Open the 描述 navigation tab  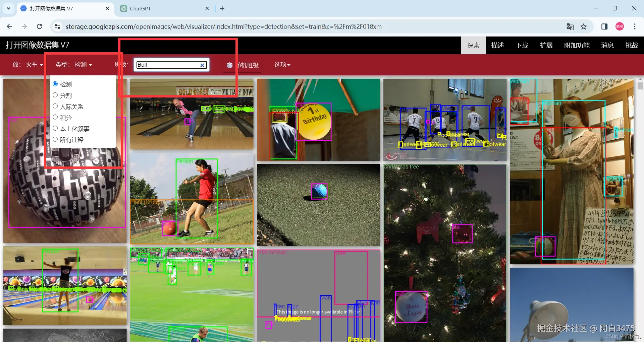point(498,45)
